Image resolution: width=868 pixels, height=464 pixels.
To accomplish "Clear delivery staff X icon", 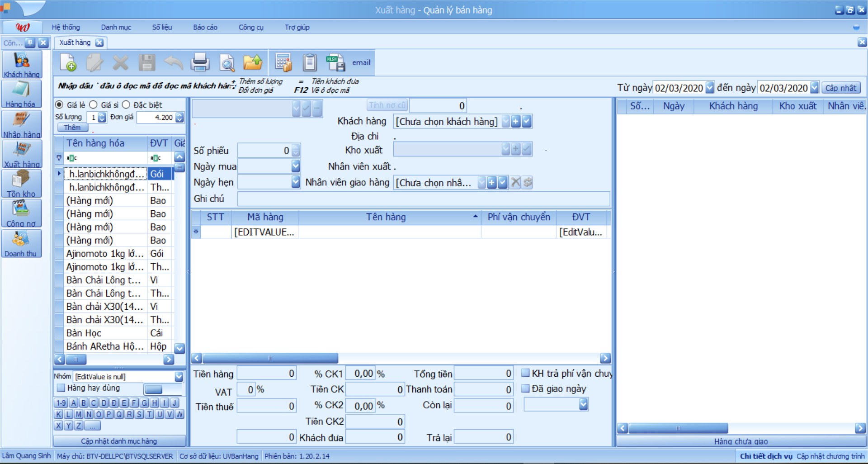I will point(516,182).
